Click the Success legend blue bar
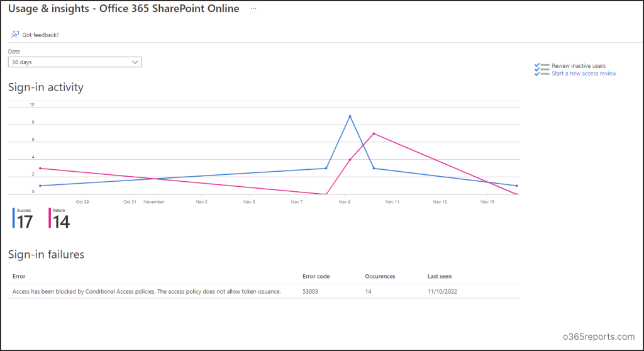 click(x=14, y=218)
